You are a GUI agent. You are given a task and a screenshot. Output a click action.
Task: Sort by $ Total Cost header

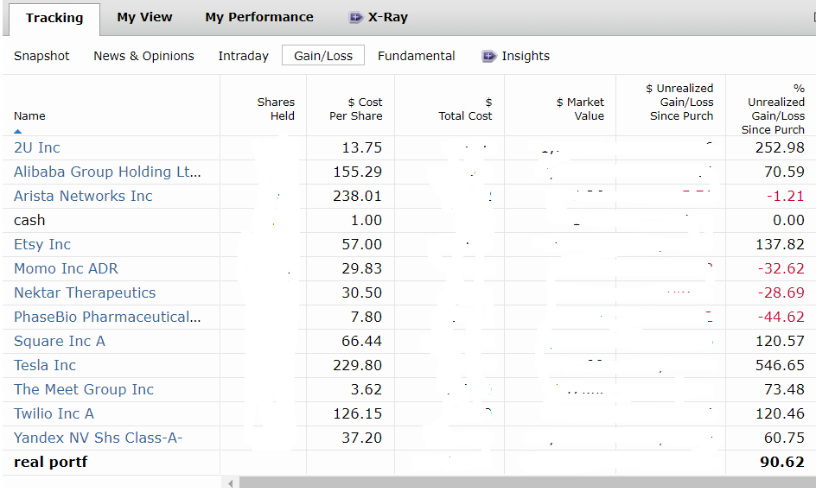tap(465, 109)
